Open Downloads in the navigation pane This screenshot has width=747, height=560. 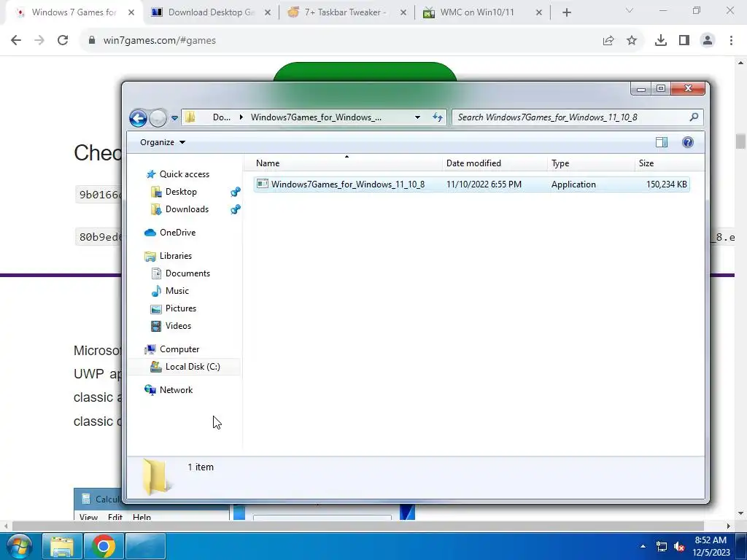pos(187,209)
